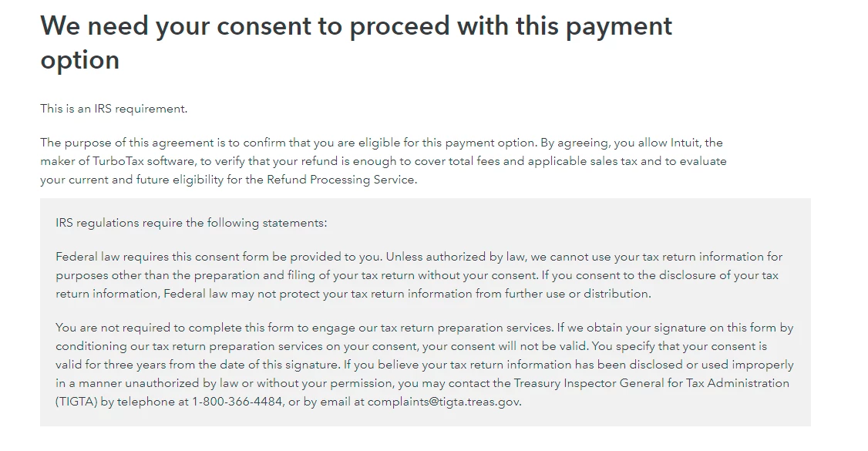Click the word "TurboTax" in purpose paragraph

pyautogui.click(x=119, y=161)
